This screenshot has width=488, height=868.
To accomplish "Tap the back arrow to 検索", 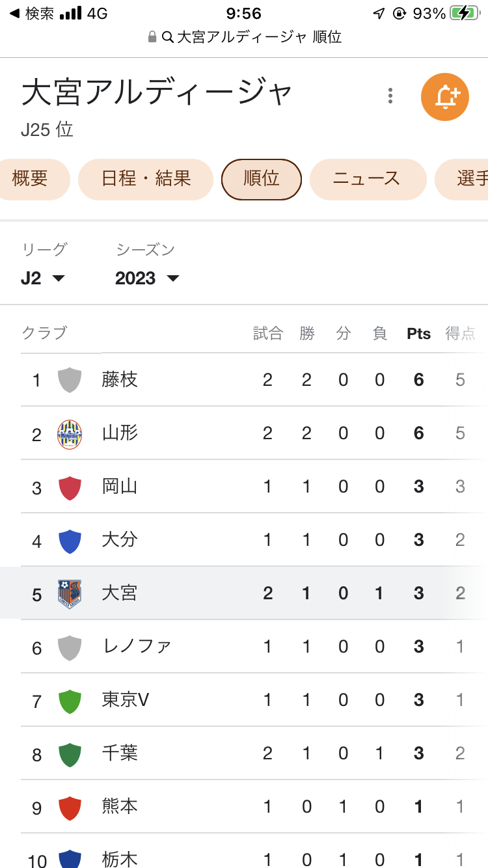I will point(14,14).
